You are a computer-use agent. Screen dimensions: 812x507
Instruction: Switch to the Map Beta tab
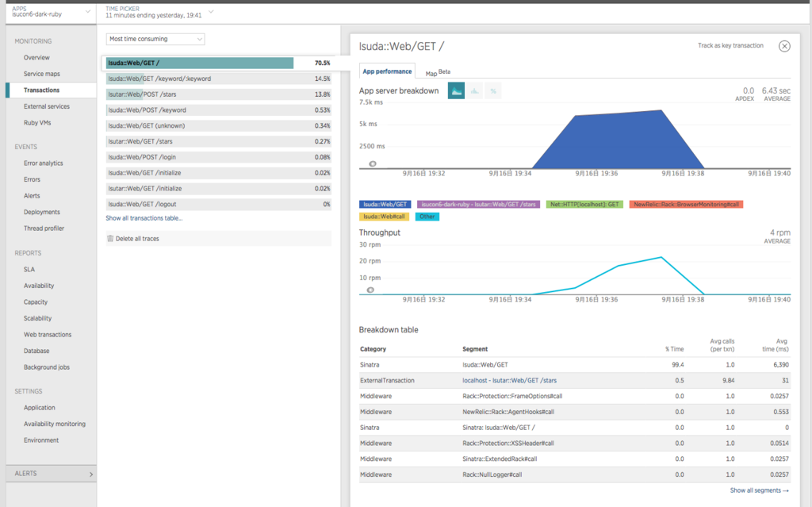(438, 72)
